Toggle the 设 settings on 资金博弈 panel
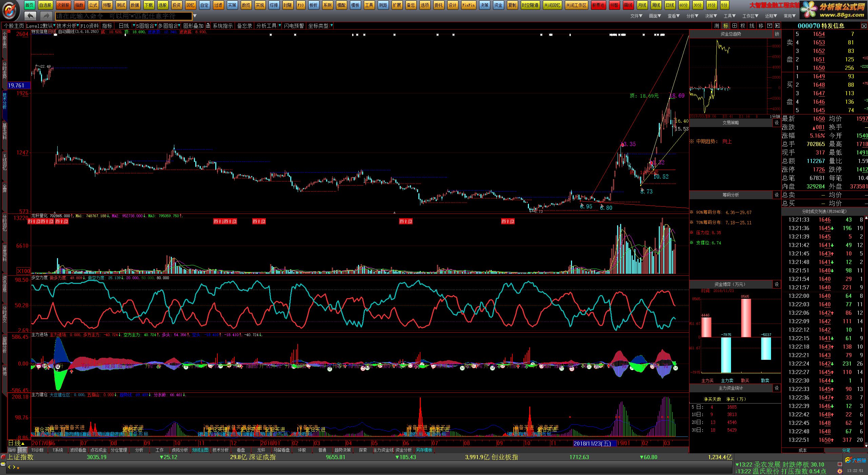Image resolution: width=868 pixels, height=475 pixels. coord(777,284)
